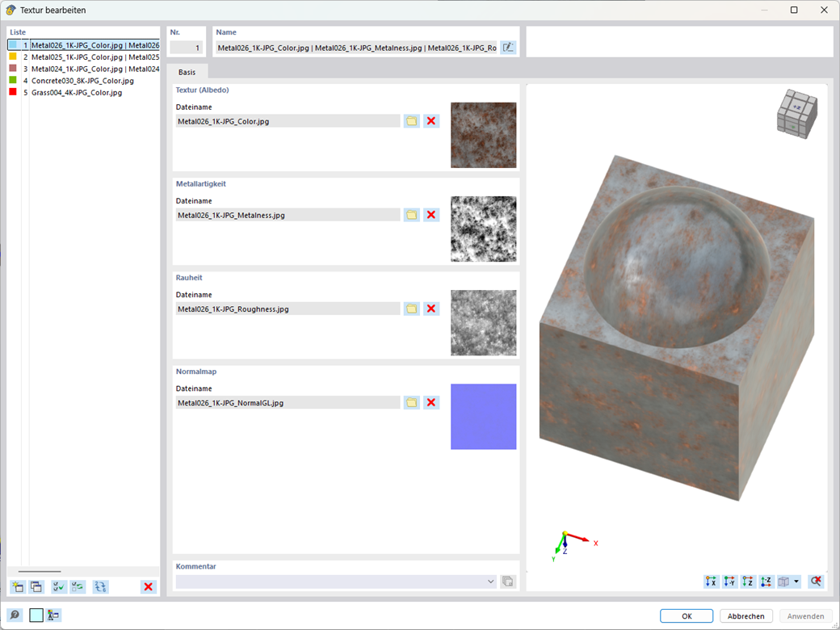Expand the view-direction dropdown beside the cube icon

coord(796,581)
